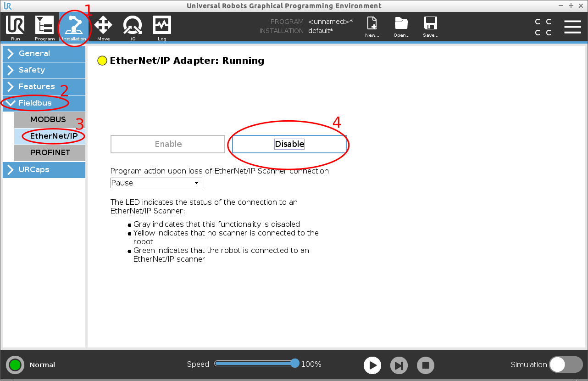The height and width of the screenshot is (381, 588).
Task: Open the Run tab icon
Action: (15, 28)
